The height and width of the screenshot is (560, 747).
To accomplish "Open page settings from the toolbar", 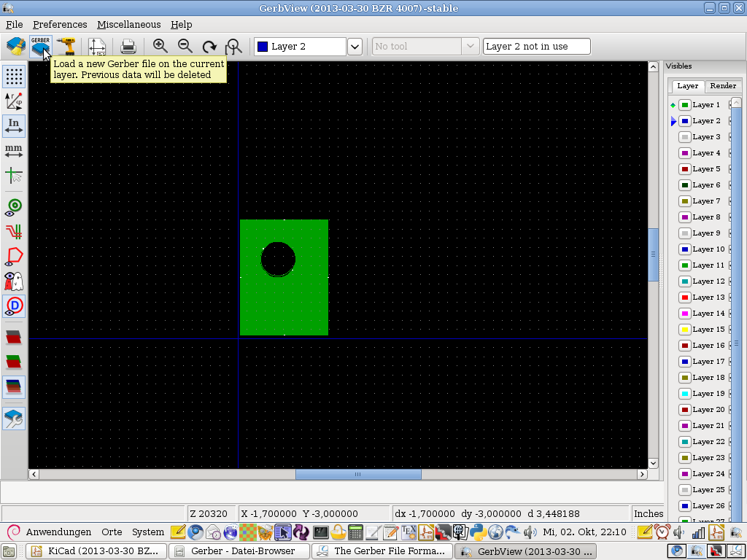I will (97, 47).
